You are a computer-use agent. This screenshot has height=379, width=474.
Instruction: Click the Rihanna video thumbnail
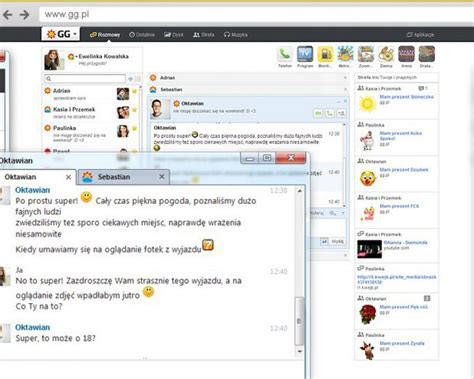pos(369,249)
